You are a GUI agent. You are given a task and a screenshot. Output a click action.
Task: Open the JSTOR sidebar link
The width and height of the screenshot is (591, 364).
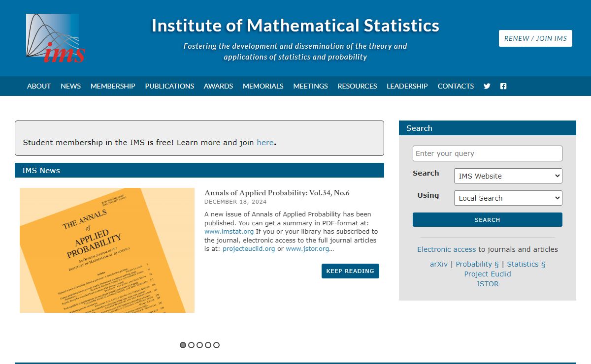click(488, 284)
